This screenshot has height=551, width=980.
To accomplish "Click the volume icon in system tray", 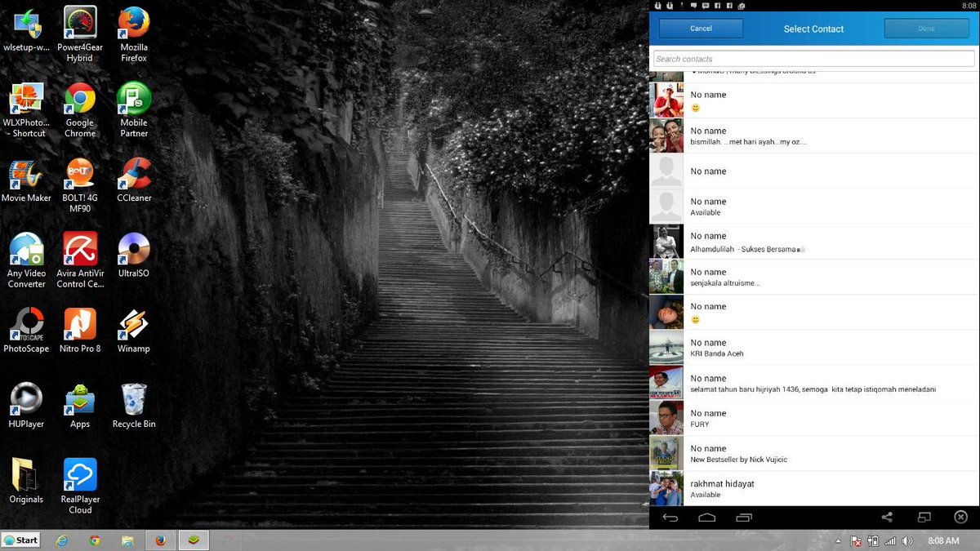I will (x=906, y=541).
